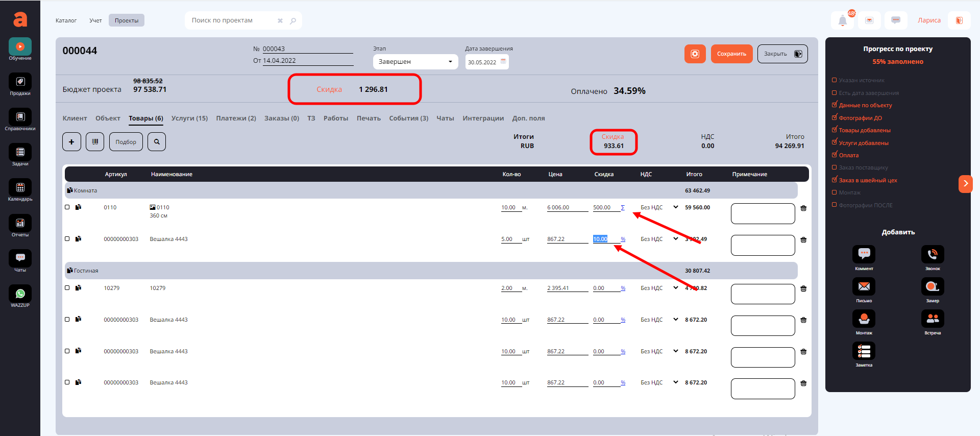The height and width of the screenshot is (436, 980).
Task: Delete the 0110 product row
Action: pyautogui.click(x=803, y=208)
